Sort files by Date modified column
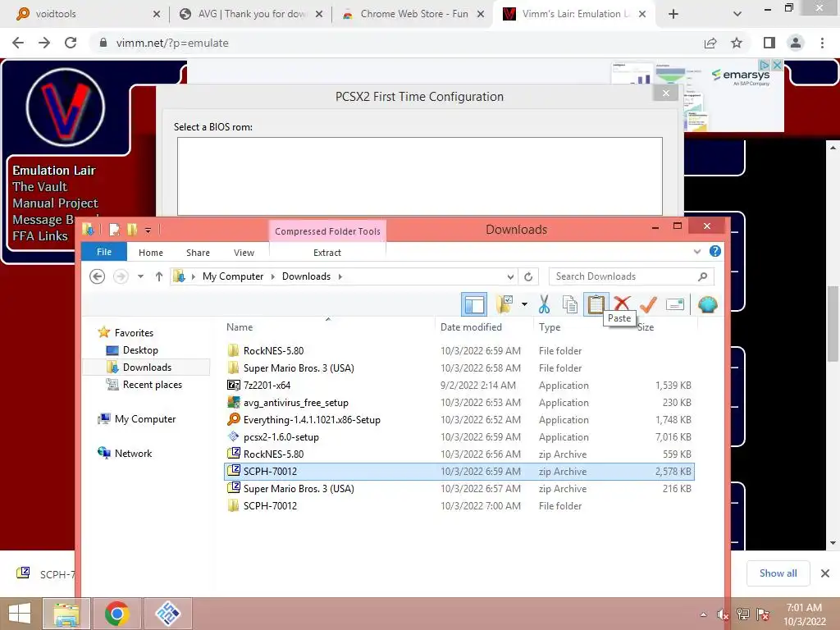 (x=471, y=326)
